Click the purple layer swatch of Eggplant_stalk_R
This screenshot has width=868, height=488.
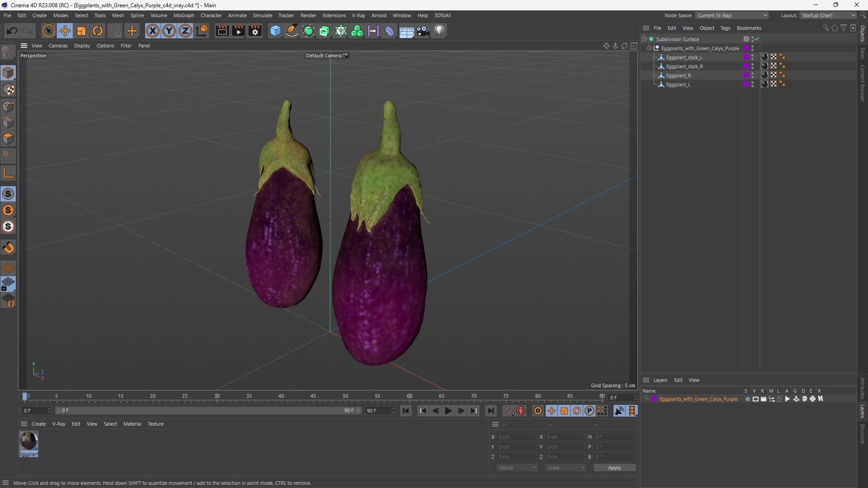(x=746, y=66)
